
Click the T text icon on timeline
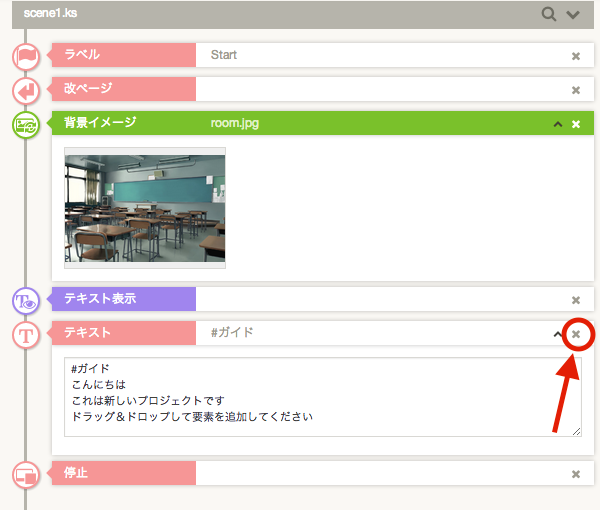tap(26, 334)
